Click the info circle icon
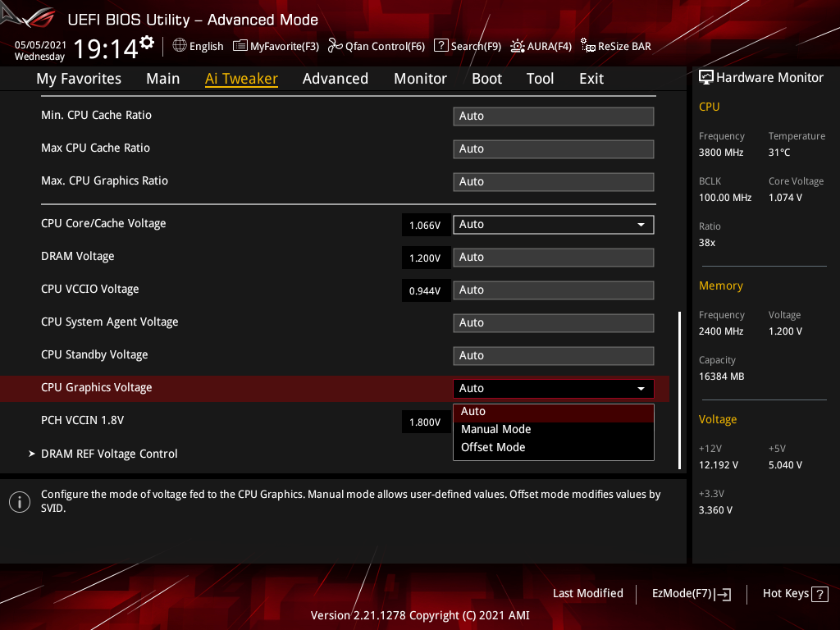The height and width of the screenshot is (630, 840). [x=20, y=502]
